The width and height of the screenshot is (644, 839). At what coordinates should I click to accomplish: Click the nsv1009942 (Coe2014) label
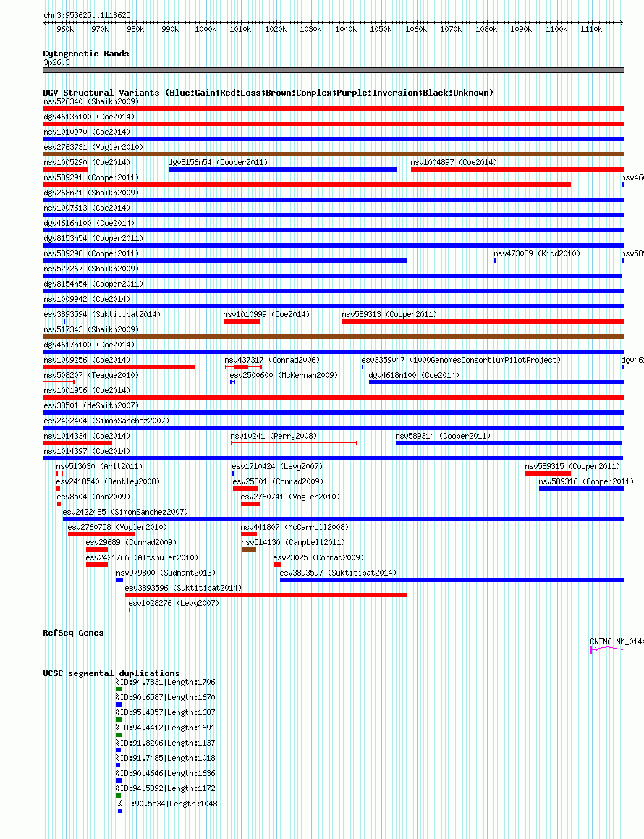[x=87, y=299]
